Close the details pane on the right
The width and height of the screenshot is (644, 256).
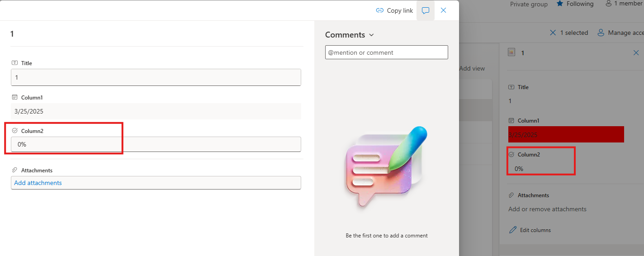(636, 53)
